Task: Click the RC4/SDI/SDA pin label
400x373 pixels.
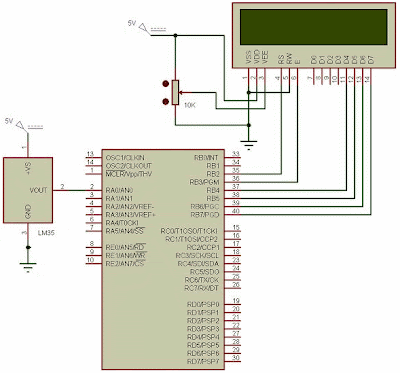Action: click(x=198, y=264)
